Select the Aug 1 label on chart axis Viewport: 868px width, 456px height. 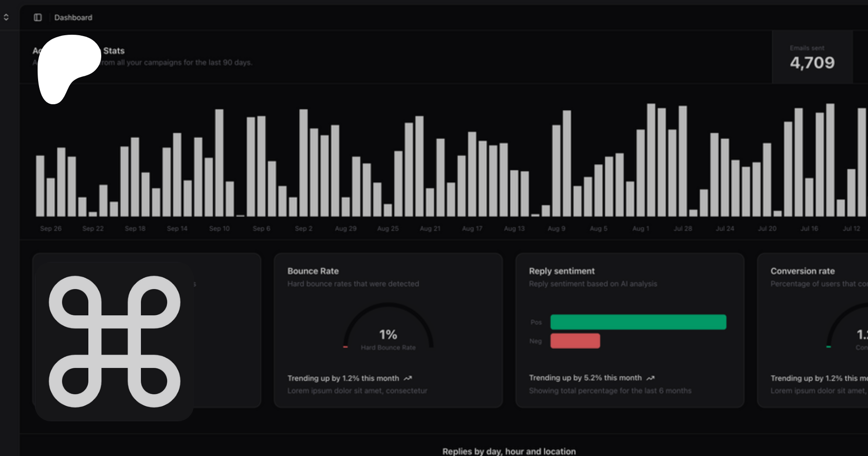pyautogui.click(x=640, y=229)
